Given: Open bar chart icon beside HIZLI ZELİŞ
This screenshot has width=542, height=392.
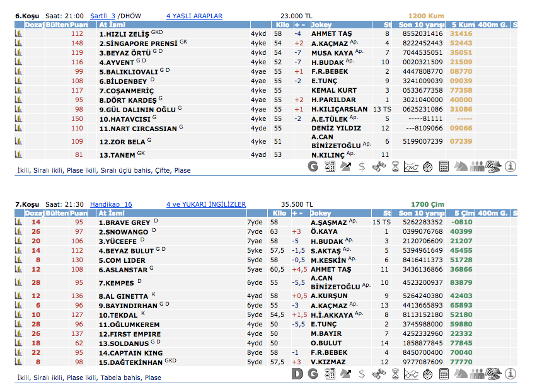Looking at the screenshot, I should [x=18, y=33].
